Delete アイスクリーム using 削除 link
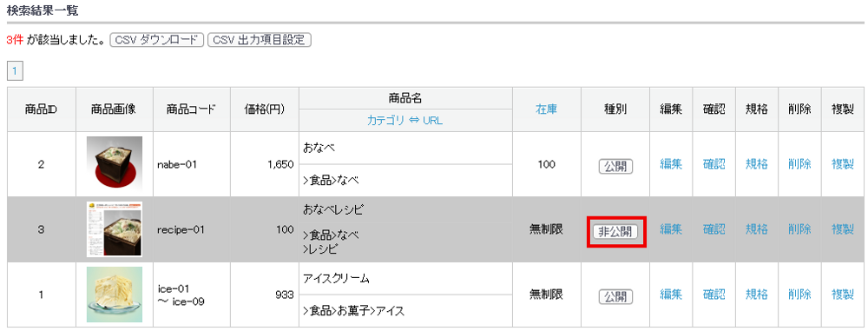 point(800,295)
